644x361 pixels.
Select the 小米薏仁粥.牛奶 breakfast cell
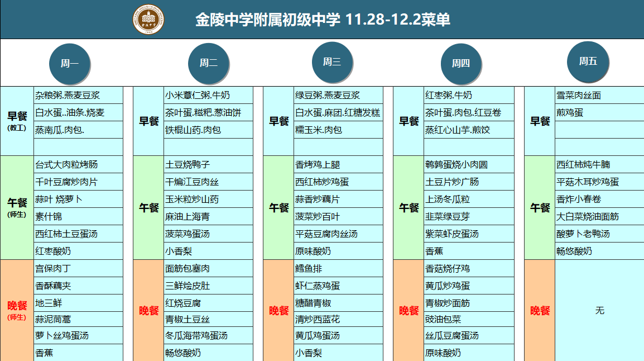(x=208, y=96)
